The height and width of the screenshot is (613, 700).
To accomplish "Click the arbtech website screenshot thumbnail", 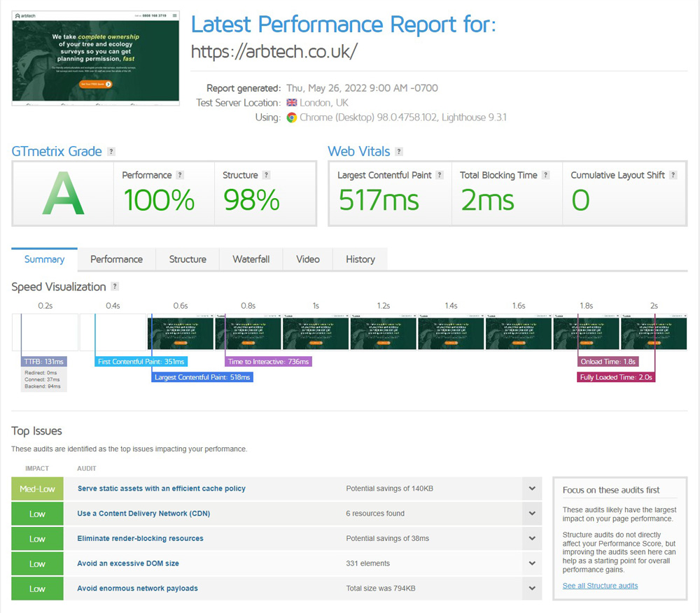I will pos(95,59).
